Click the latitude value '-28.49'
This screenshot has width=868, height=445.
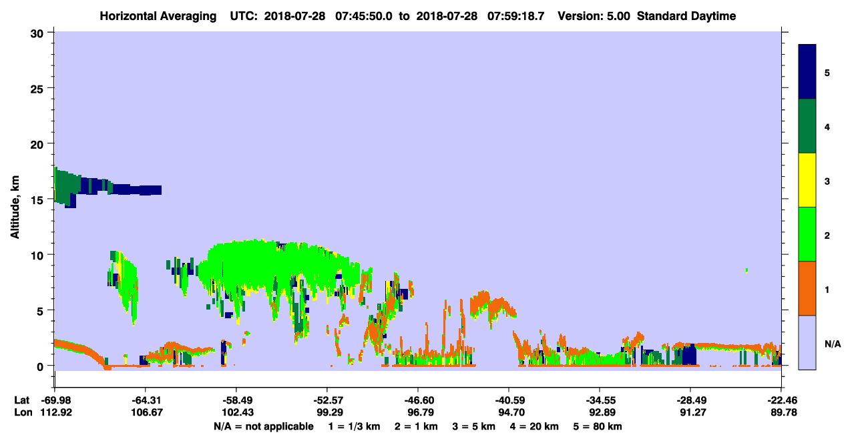(x=690, y=400)
